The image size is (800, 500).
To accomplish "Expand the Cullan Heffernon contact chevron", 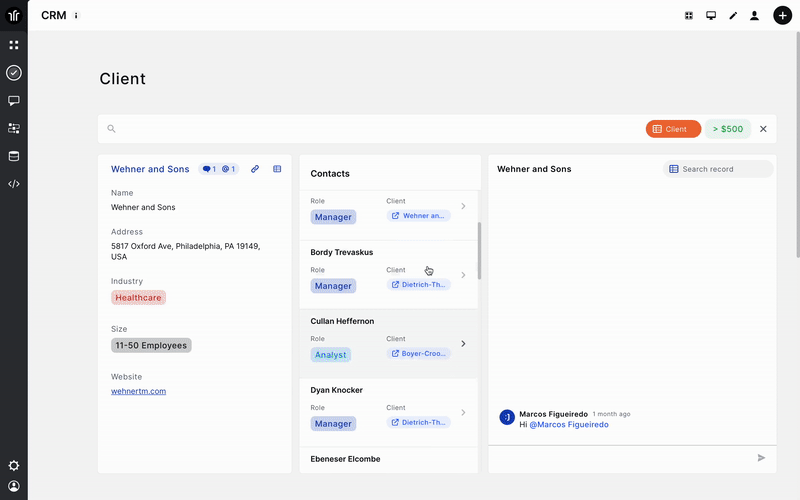I will click(x=463, y=344).
